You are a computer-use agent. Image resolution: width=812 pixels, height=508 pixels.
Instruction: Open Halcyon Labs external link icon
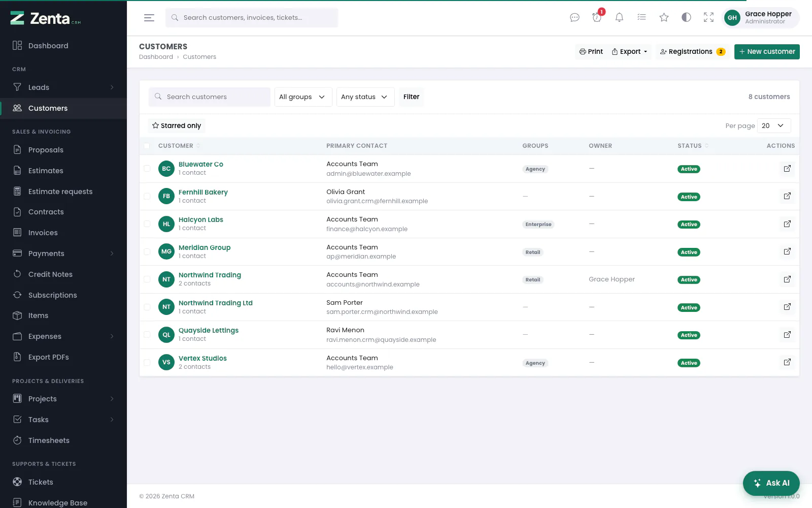tap(787, 224)
